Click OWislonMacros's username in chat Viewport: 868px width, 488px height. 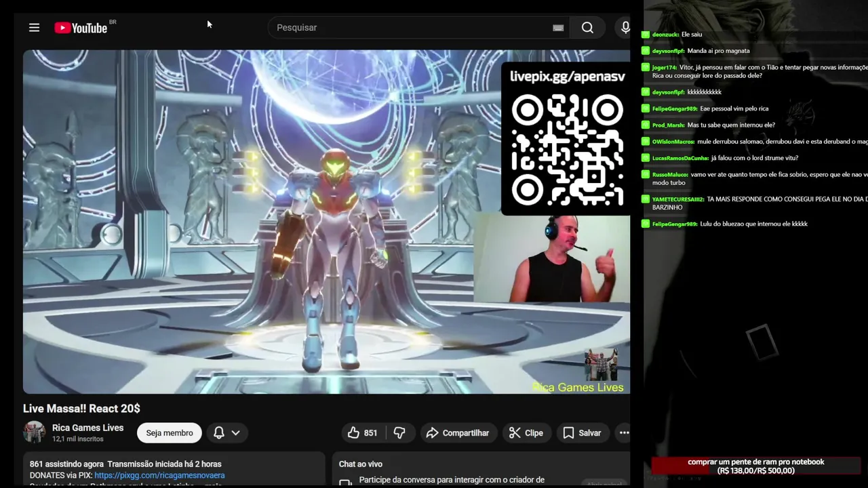pyautogui.click(x=673, y=142)
